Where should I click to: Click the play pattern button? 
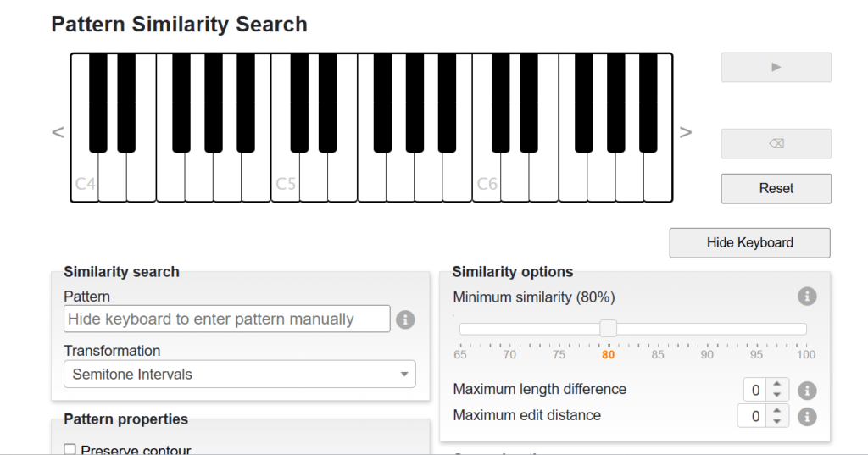point(776,68)
